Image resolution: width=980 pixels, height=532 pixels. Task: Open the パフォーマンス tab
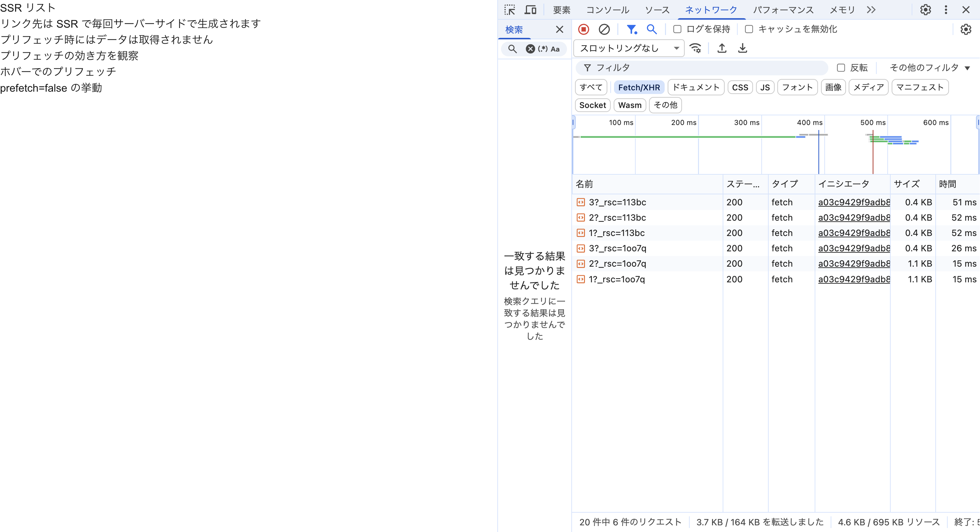pyautogui.click(x=783, y=10)
